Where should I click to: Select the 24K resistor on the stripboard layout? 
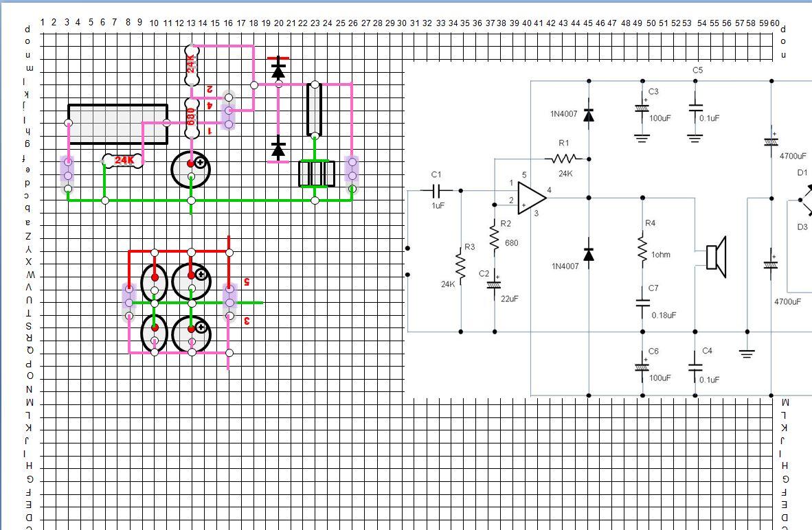tap(124, 159)
